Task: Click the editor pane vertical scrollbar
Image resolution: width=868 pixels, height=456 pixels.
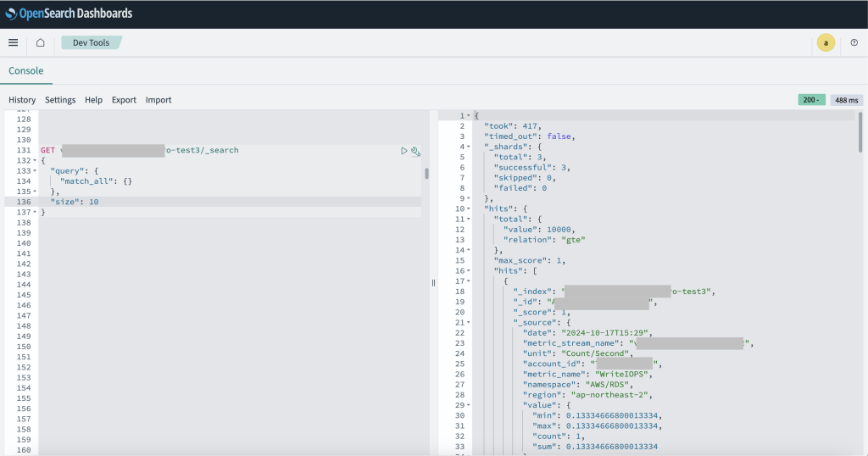Action: pyautogui.click(x=426, y=173)
